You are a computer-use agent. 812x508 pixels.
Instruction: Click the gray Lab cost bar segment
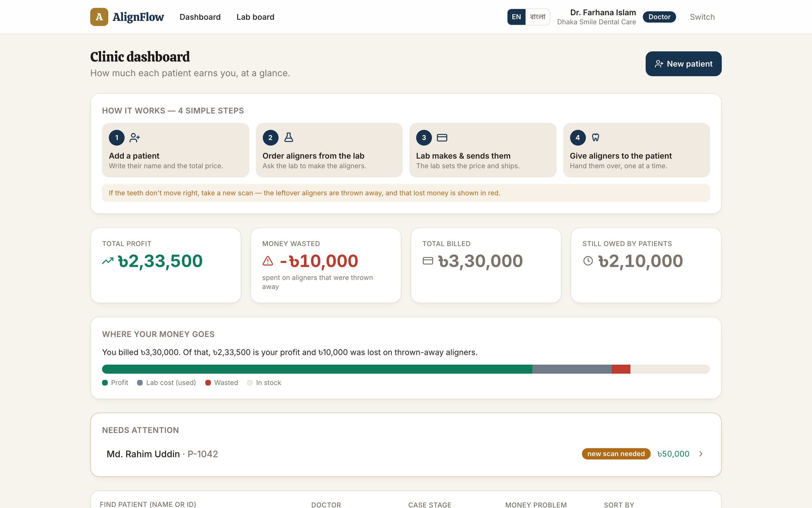click(x=572, y=369)
